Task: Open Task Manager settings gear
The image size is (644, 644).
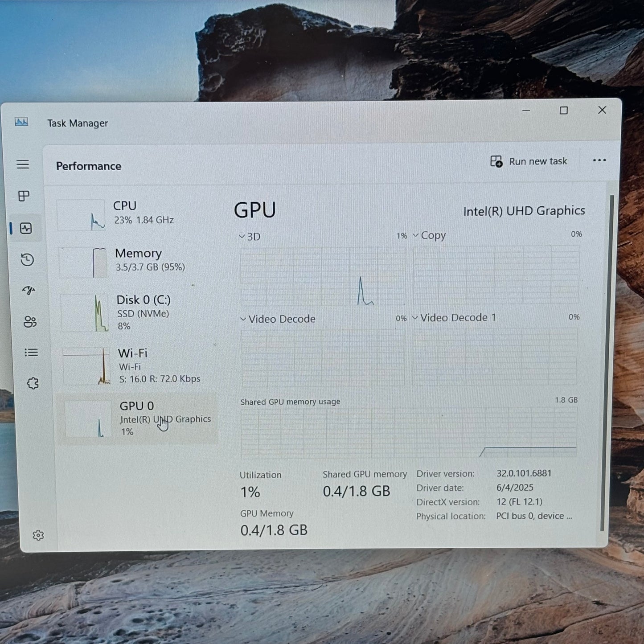Action: 38,535
